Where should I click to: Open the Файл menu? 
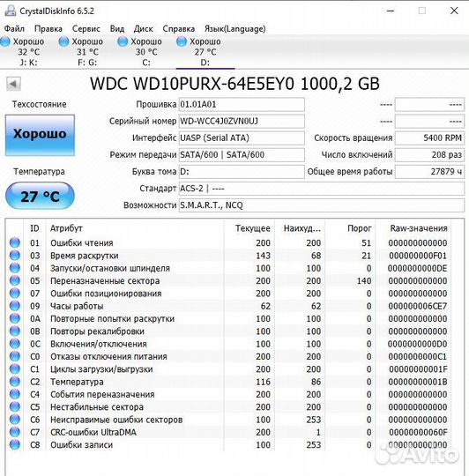[14, 29]
